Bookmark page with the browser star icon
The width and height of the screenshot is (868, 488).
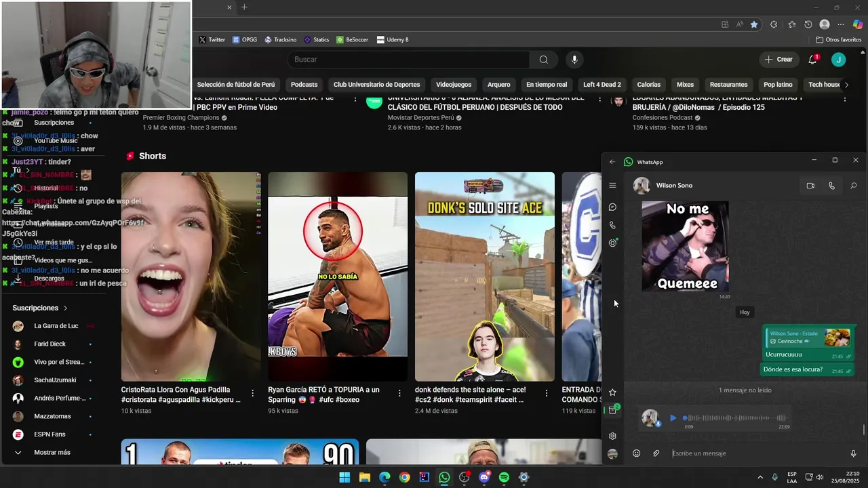pos(754,24)
